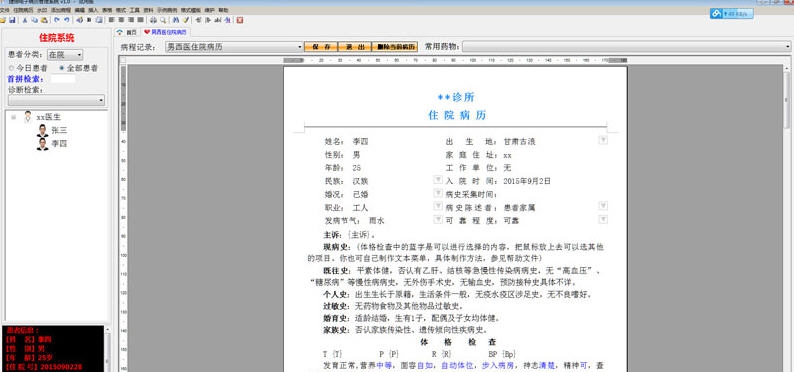Open the 常用药物 dropdown
Screen dimensions: 794x372
626,47
